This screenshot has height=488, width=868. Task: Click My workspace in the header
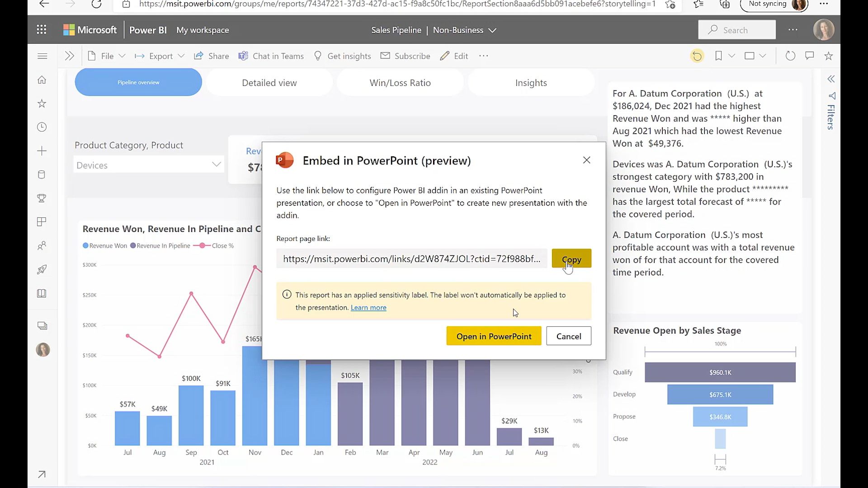(x=203, y=30)
